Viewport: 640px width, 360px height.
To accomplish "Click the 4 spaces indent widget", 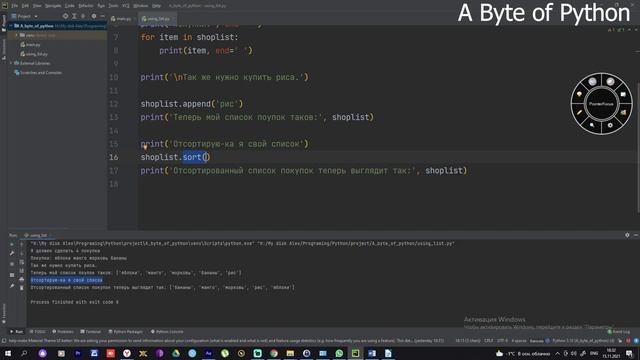I will pos(519,341).
